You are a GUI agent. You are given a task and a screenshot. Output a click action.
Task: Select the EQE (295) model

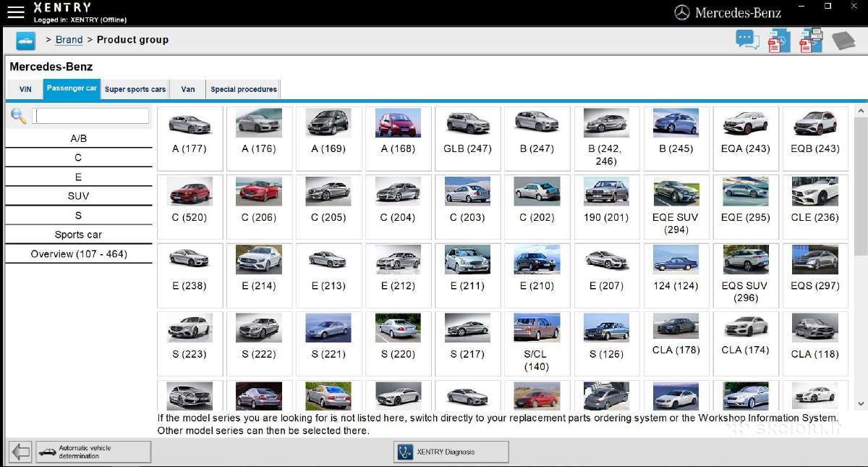(746, 206)
